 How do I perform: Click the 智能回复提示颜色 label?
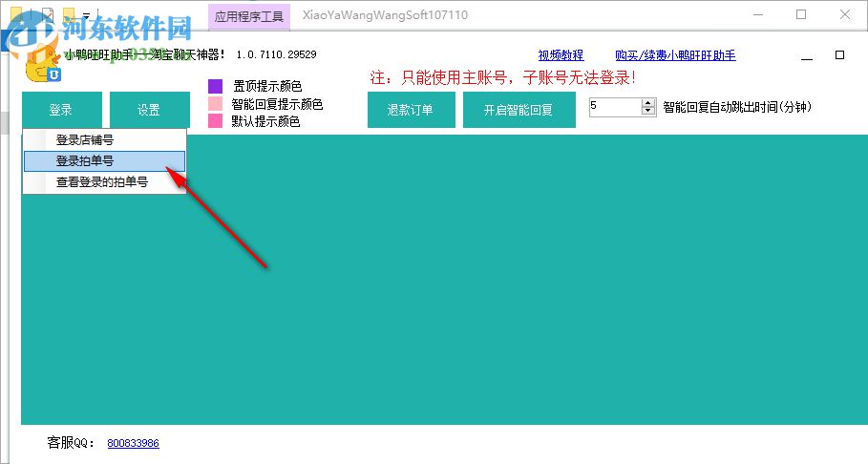pyautogui.click(x=277, y=104)
